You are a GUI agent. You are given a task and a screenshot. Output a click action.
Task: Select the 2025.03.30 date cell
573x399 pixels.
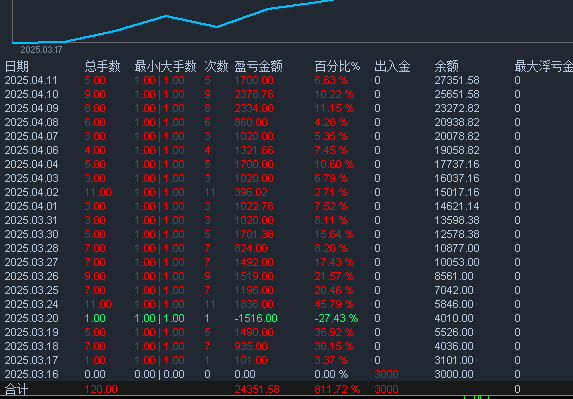(31, 234)
